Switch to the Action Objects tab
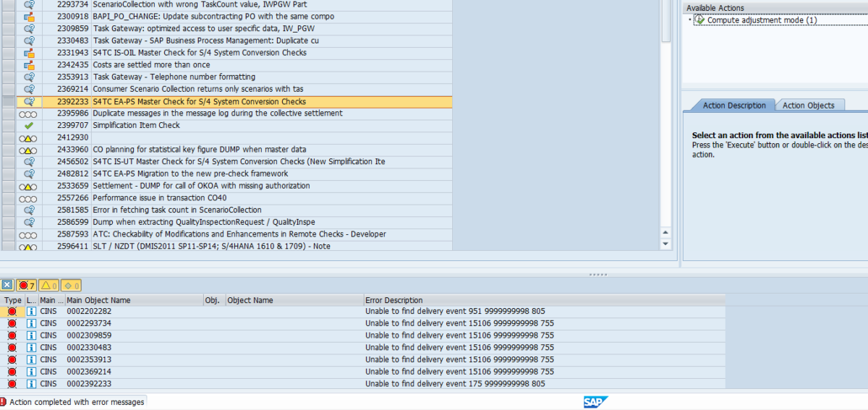The height and width of the screenshot is (410, 868). (x=808, y=106)
